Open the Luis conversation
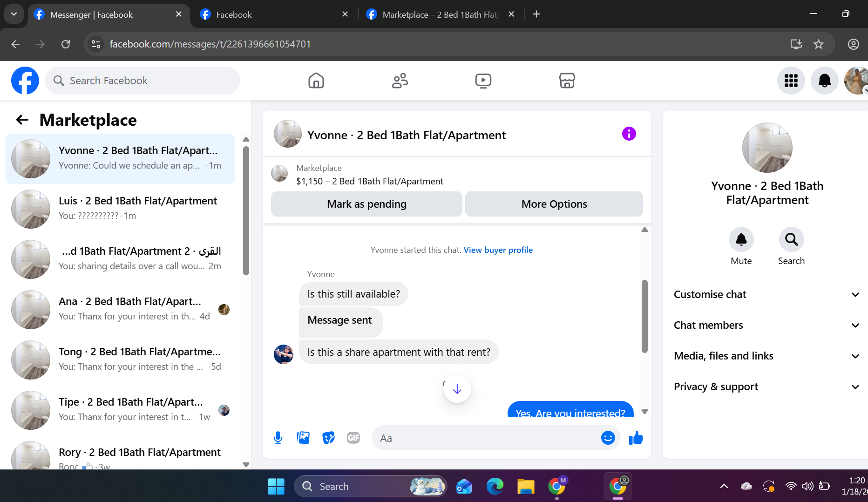Screen dimensions: 868x502 (120, 209)
